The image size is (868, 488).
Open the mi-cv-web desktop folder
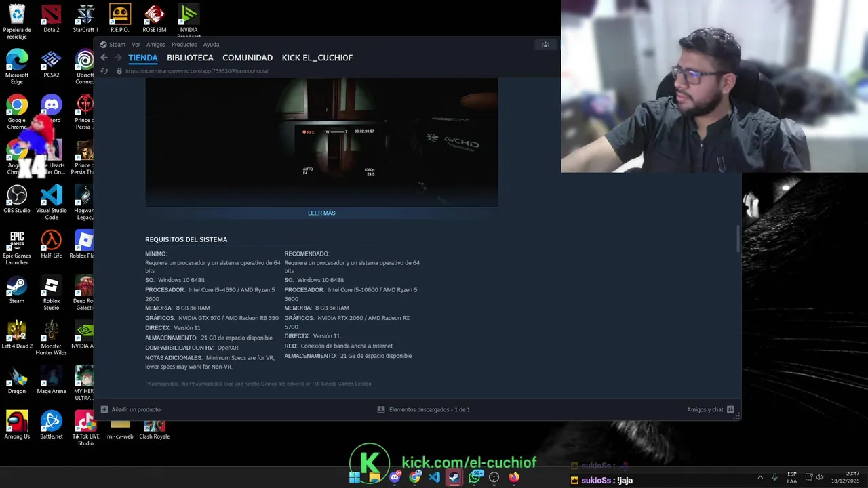click(120, 430)
